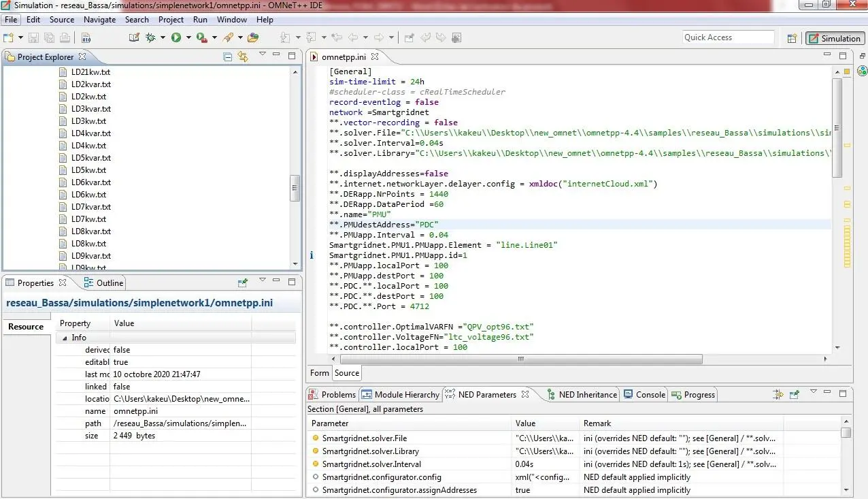Toggle Link with Editor in Project Explorer
Viewport: 868px width, 499px height.
(243, 57)
